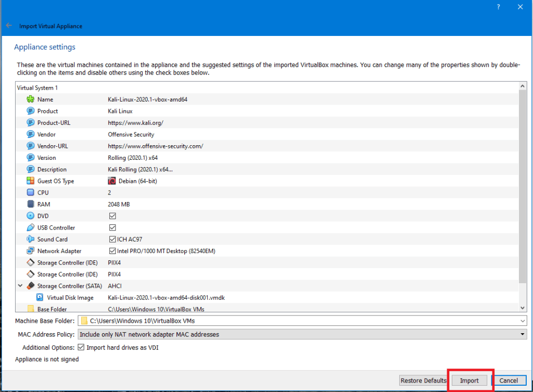This screenshot has height=392, width=533.
Task: Click the Guest OS Type icon
Action: pyautogui.click(x=30, y=181)
